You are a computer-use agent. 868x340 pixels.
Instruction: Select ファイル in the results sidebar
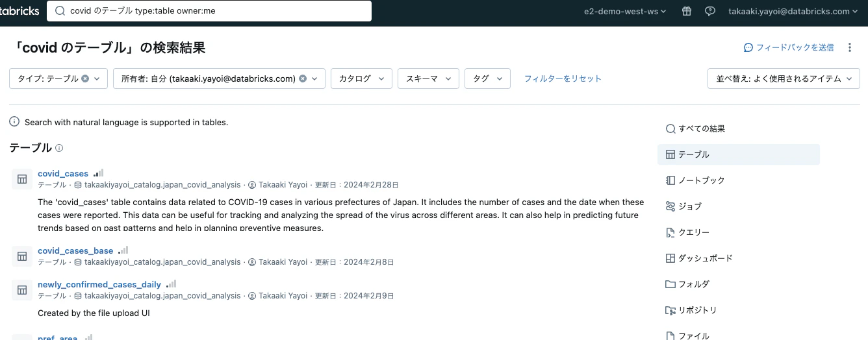point(739,334)
